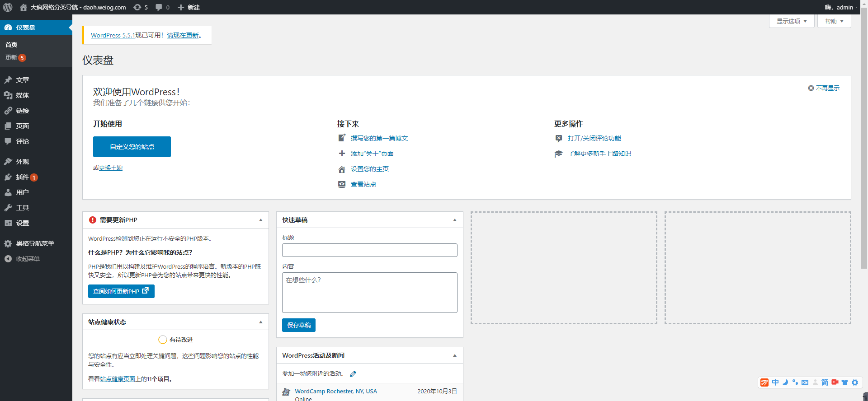
Task: Click the 标题 input field in quick draft
Action: coord(369,250)
